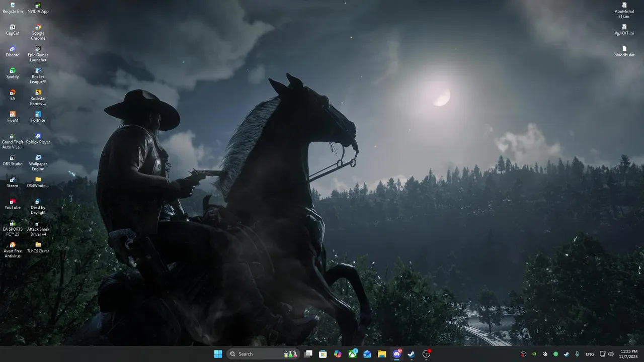Click the microphone tray icon

click(x=577, y=354)
